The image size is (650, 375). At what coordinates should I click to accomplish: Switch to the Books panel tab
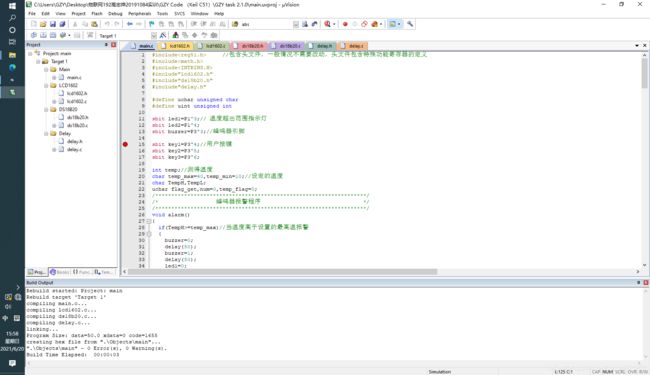point(60,272)
